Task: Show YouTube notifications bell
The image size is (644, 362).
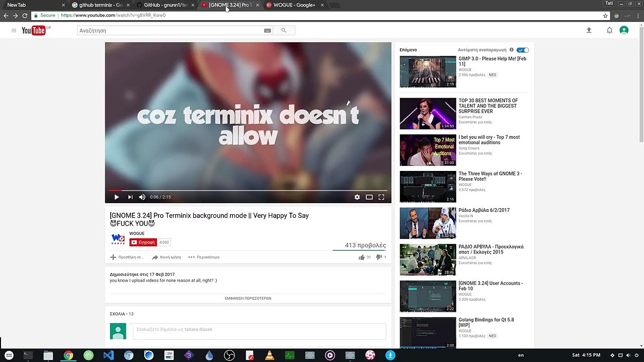Action: (x=609, y=30)
